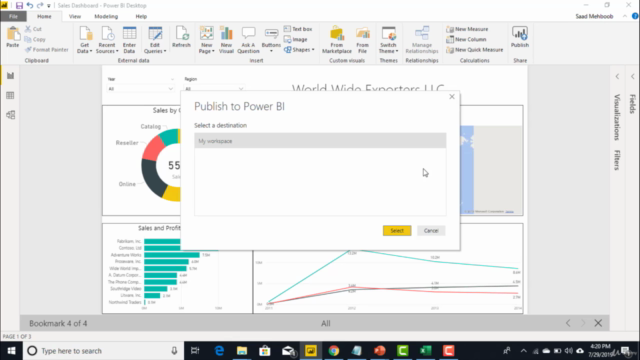The width and height of the screenshot is (640, 360).
Task: Click New Column in Calculations
Action: point(466,39)
